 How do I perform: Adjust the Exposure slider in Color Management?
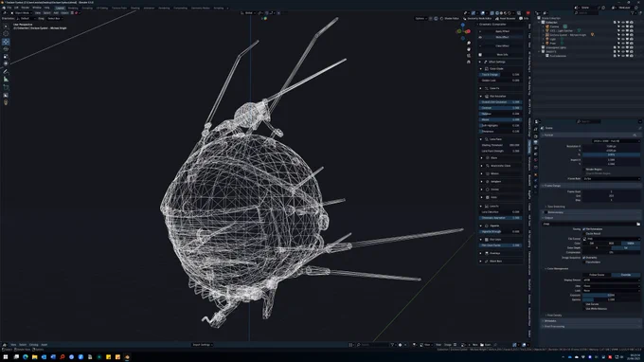pos(612,295)
